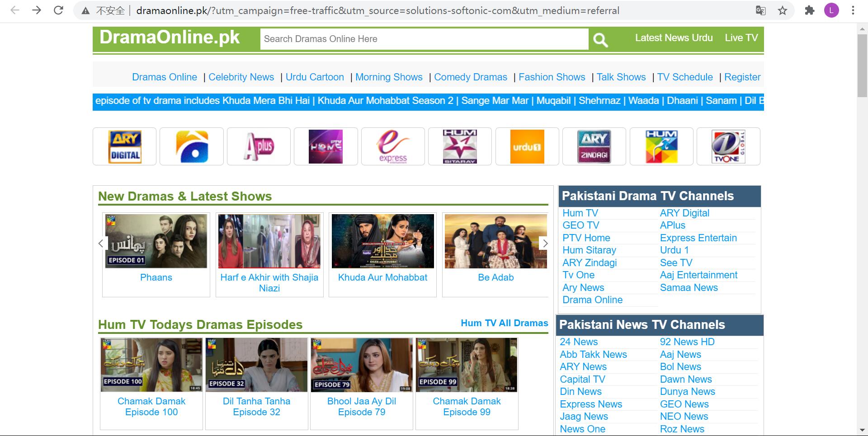The width and height of the screenshot is (868, 436).
Task: Open the Urdu 1 channel logo
Action: pyautogui.click(x=527, y=146)
